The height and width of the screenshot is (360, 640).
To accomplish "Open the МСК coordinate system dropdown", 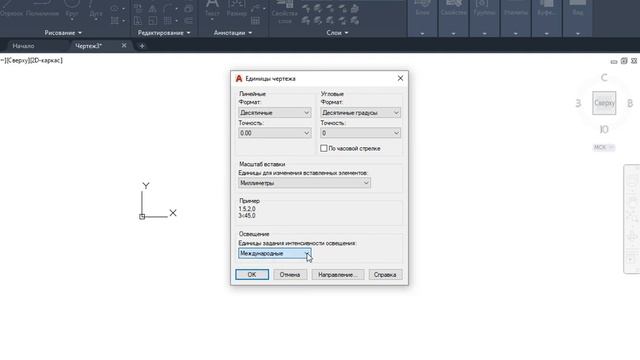I will [x=604, y=147].
